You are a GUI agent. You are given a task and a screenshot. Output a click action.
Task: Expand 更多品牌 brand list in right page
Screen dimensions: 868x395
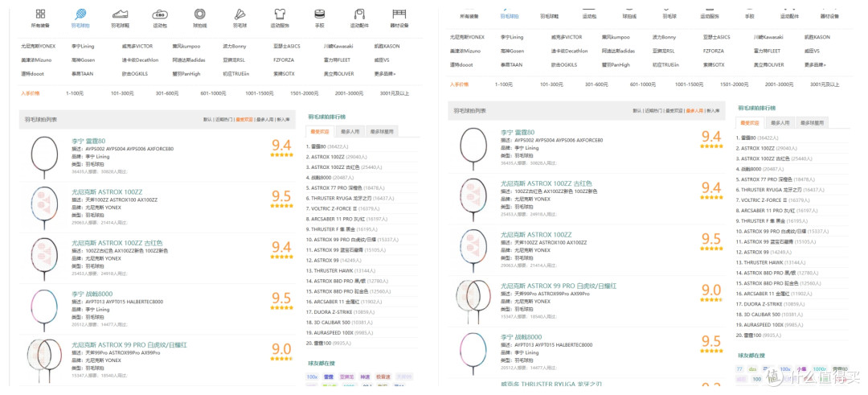[816, 64]
